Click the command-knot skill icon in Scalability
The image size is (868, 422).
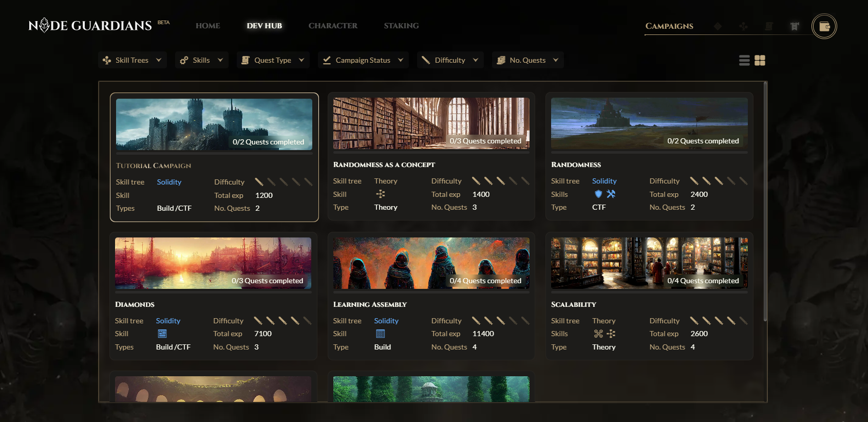tap(598, 334)
